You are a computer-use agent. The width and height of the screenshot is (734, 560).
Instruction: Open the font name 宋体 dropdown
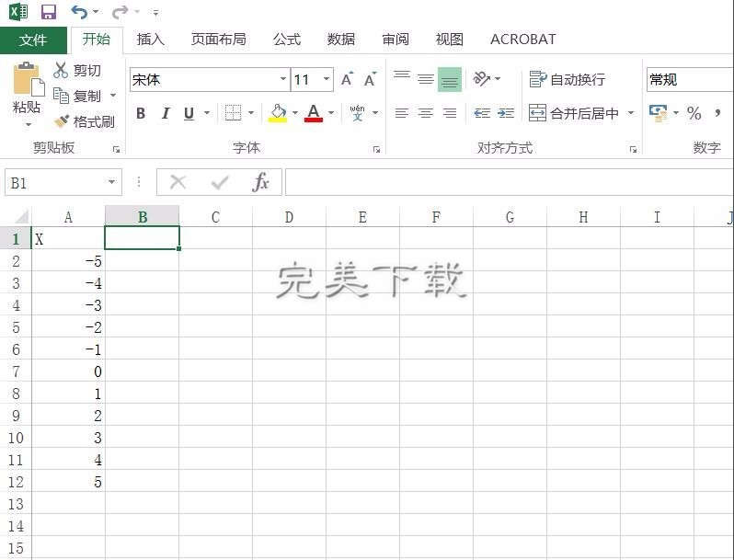pyautogui.click(x=283, y=79)
